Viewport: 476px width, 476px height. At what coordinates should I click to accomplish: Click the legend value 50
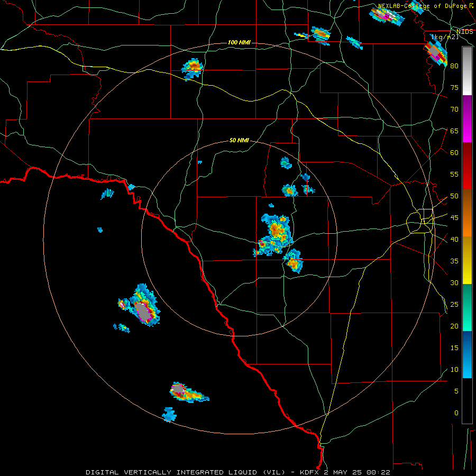(454, 196)
